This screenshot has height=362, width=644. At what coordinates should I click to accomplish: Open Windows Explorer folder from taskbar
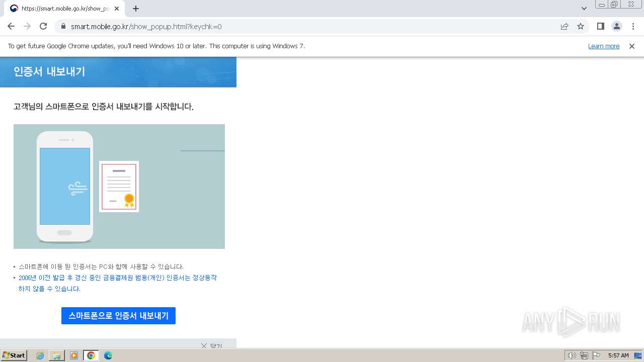[x=57, y=355]
